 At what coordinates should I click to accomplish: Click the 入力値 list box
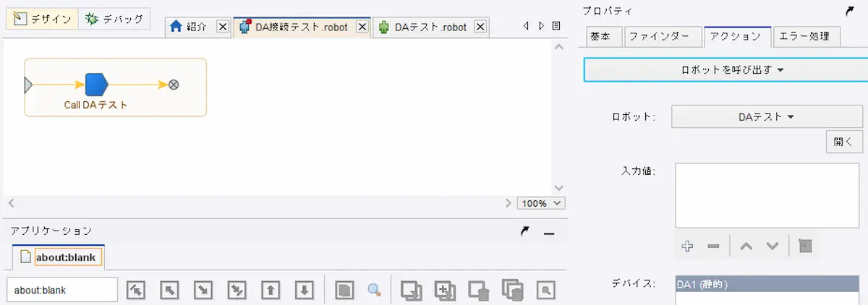pos(767,195)
